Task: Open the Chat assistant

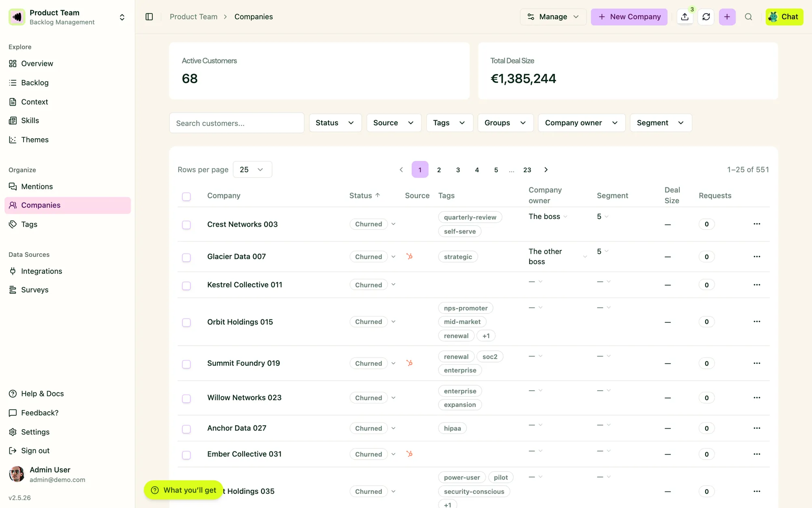Action: pyautogui.click(x=784, y=17)
